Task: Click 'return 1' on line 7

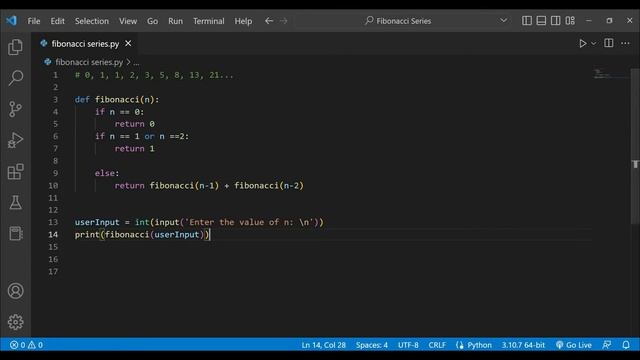Action: pos(135,149)
